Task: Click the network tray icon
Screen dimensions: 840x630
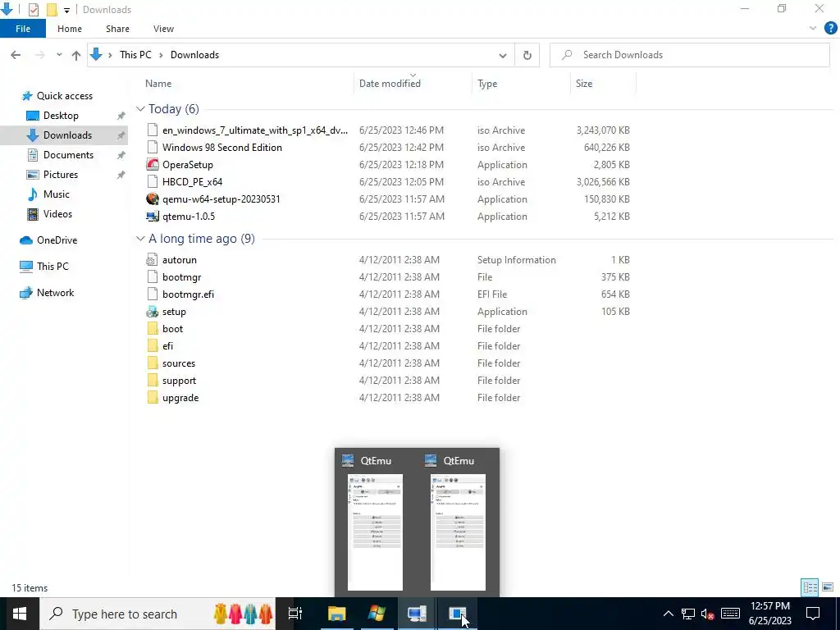Action: click(688, 614)
